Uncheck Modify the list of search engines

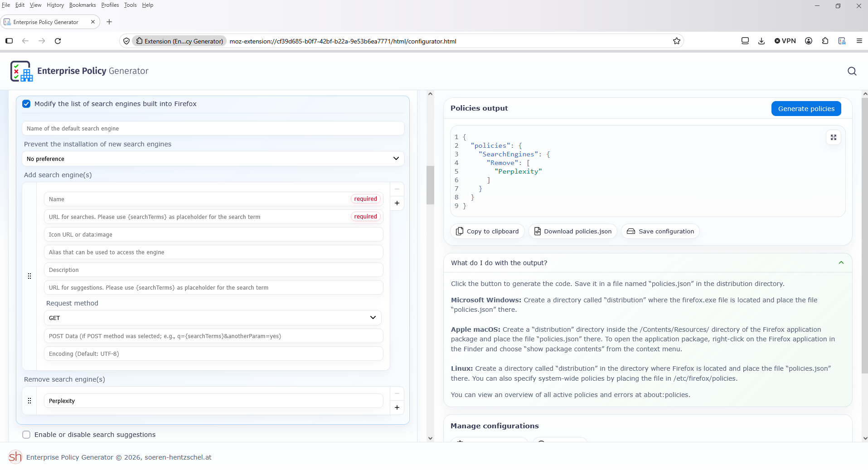click(x=26, y=104)
